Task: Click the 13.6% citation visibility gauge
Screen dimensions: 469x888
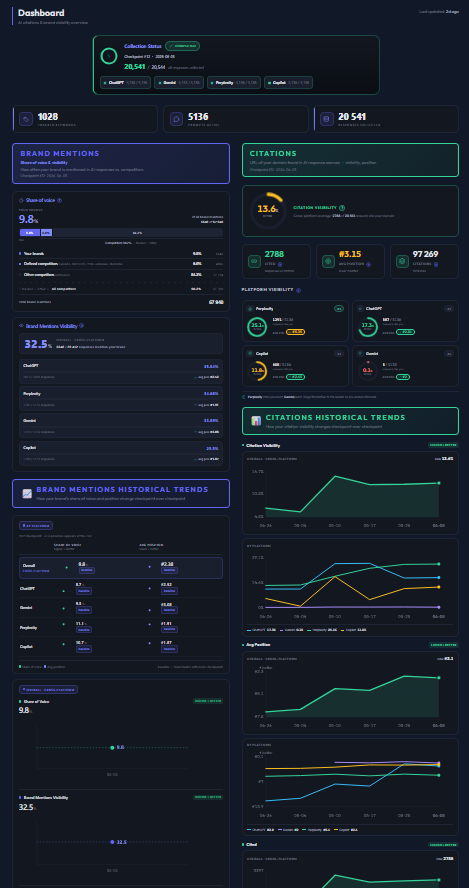Action: point(268,210)
